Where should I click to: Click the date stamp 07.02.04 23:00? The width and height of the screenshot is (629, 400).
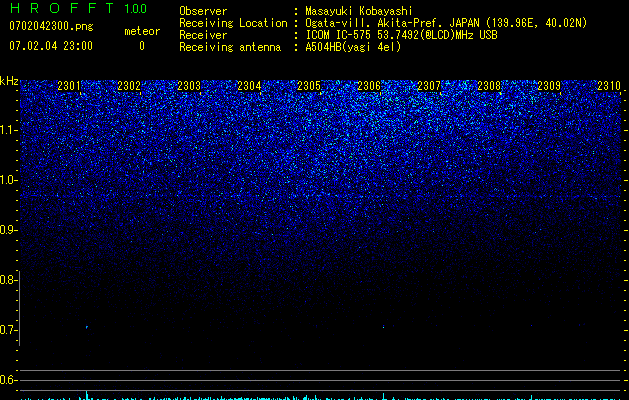51,46
